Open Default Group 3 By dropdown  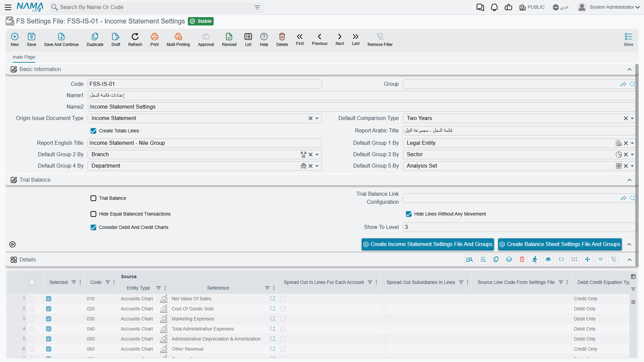pos(632,155)
